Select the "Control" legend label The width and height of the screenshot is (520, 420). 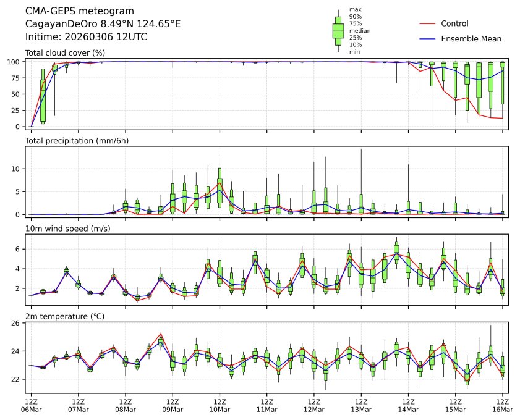454,23
